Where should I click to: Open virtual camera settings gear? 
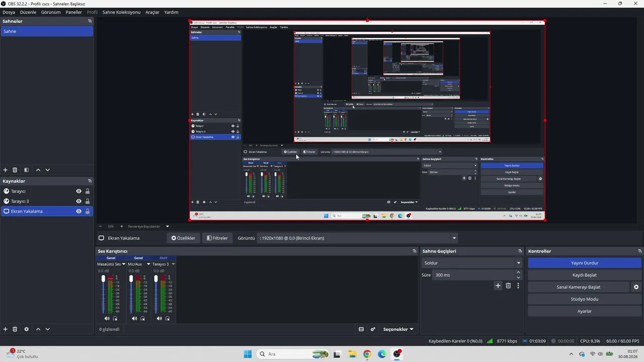[x=636, y=287]
